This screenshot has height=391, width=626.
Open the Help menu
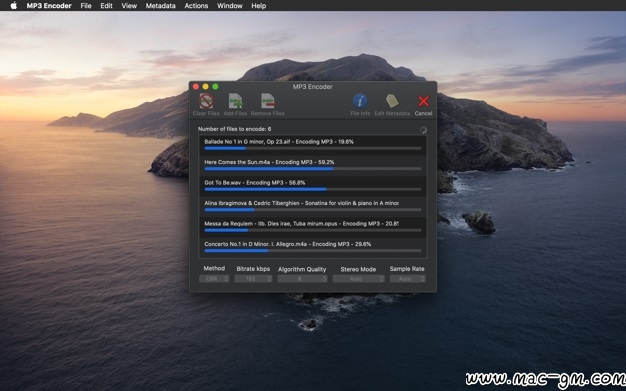point(258,6)
